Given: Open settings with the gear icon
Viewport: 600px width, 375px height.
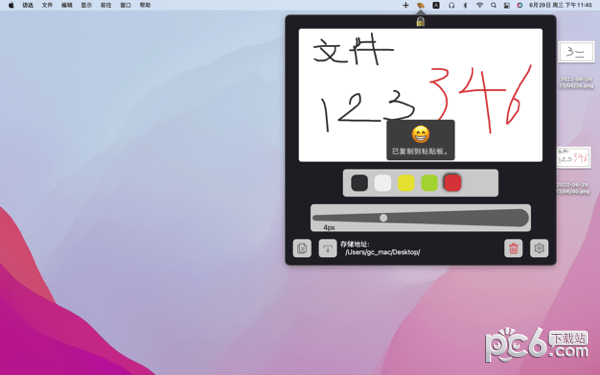Looking at the screenshot, I should click(539, 248).
